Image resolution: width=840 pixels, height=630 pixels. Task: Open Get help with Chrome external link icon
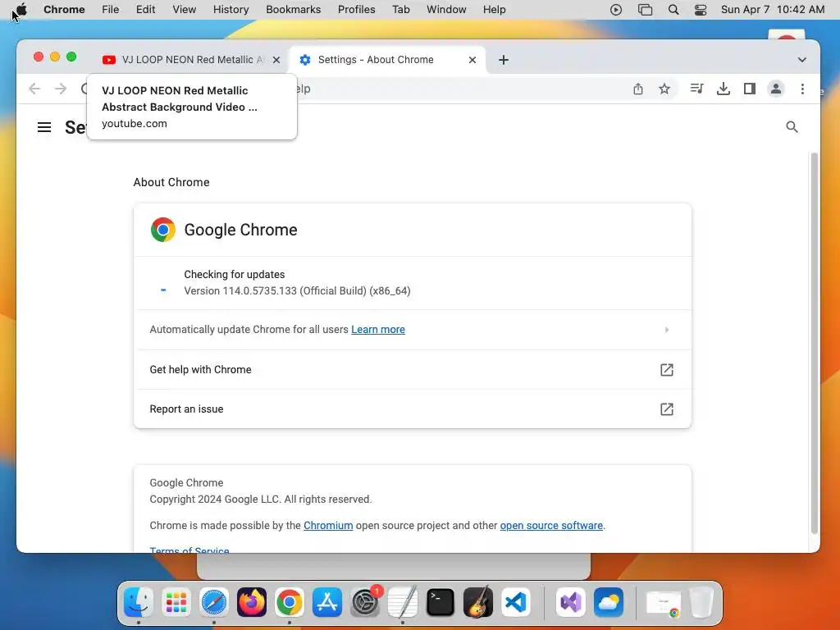666,370
